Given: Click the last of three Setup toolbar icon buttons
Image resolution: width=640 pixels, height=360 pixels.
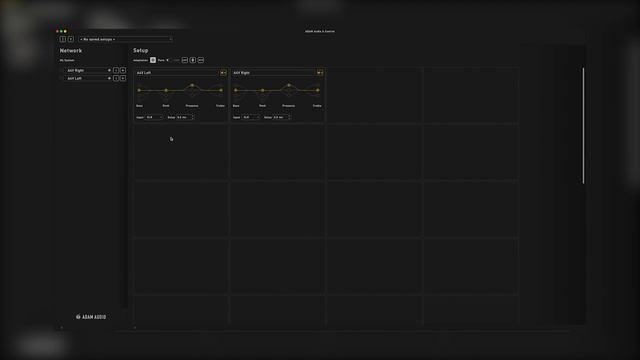Looking at the screenshot, I should coord(200,60).
